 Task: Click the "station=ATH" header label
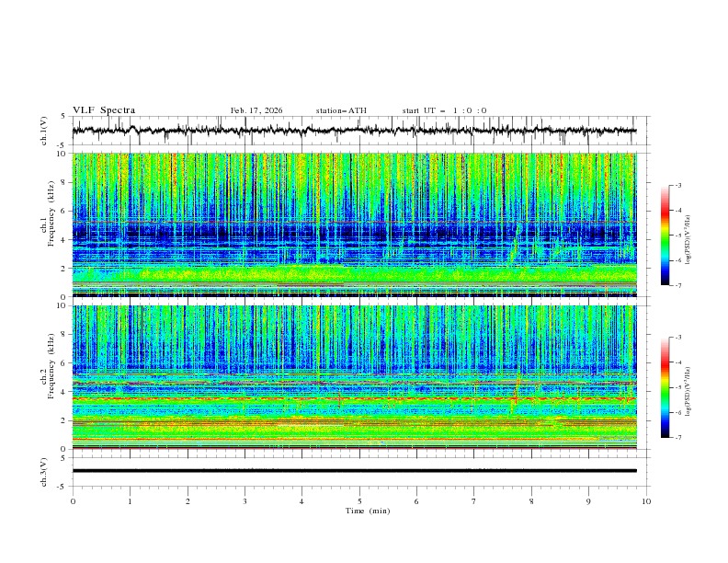point(341,110)
